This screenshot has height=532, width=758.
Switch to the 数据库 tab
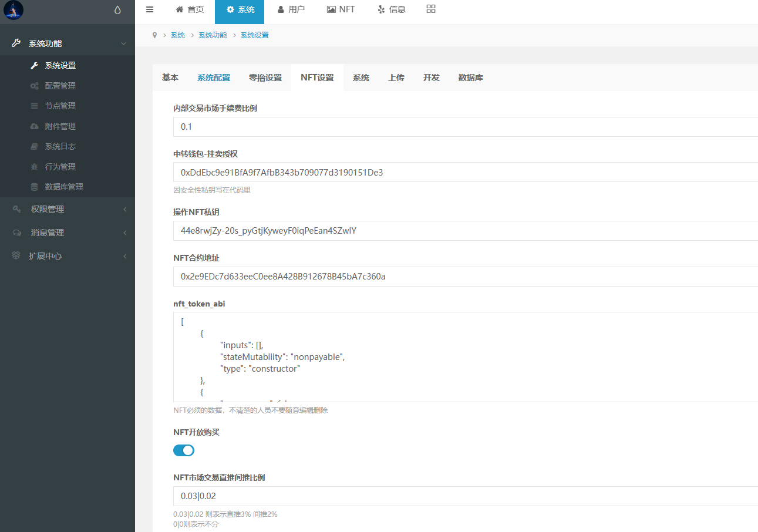point(471,78)
